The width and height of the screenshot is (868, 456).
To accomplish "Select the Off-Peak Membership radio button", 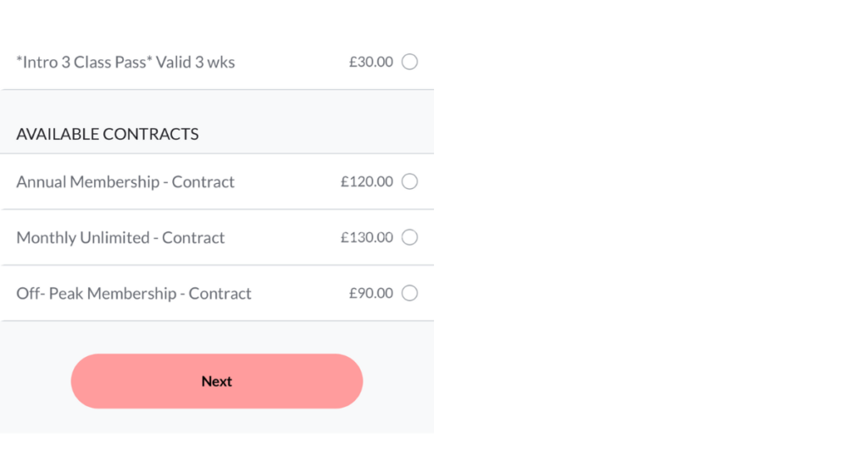I will tap(409, 293).
